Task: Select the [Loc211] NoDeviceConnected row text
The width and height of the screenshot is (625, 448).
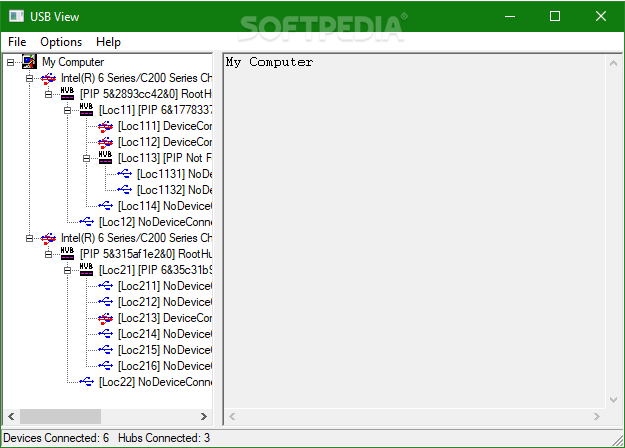Action: pos(165,286)
